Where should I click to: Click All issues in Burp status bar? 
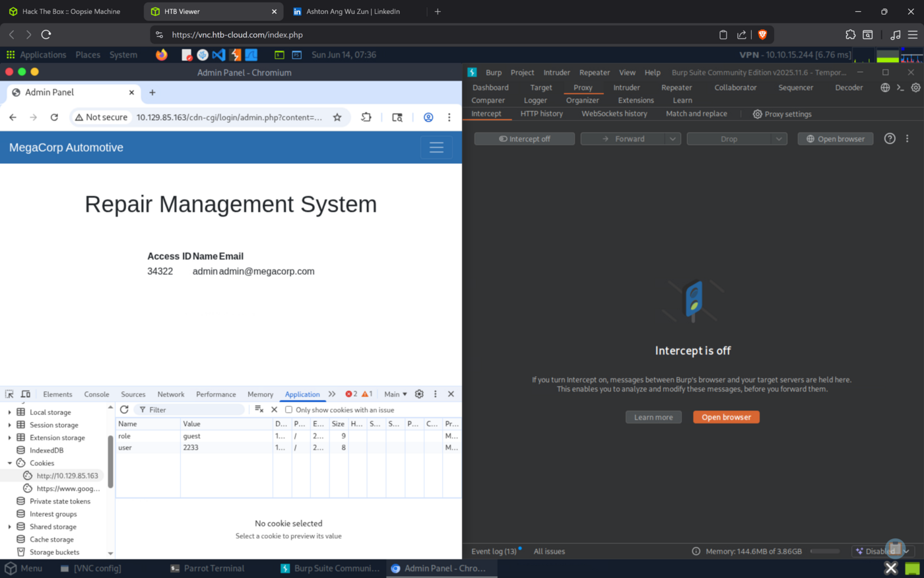[x=549, y=551]
